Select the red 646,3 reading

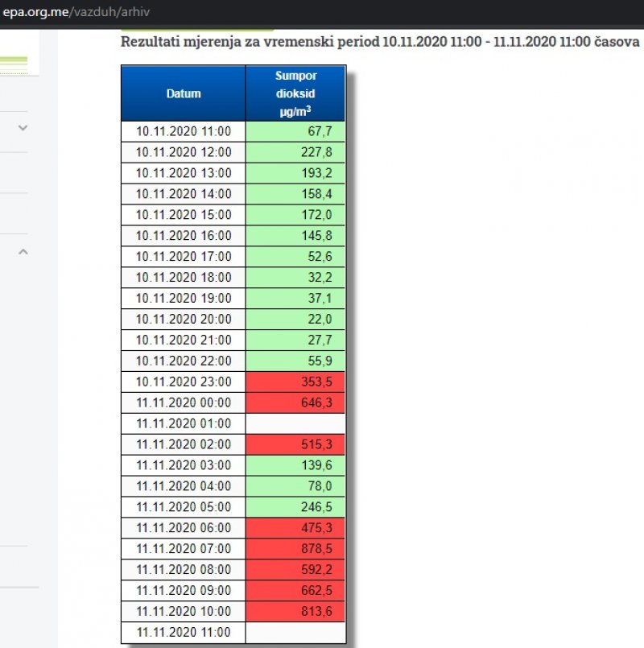[x=295, y=402]
